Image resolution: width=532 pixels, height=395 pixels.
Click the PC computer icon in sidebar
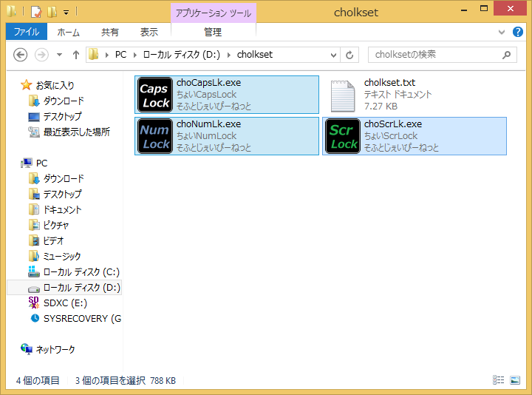coord(27,163)
